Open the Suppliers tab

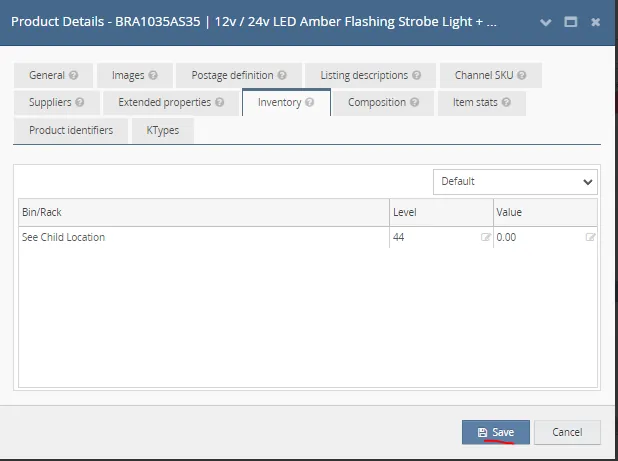(x=57, y=102)
